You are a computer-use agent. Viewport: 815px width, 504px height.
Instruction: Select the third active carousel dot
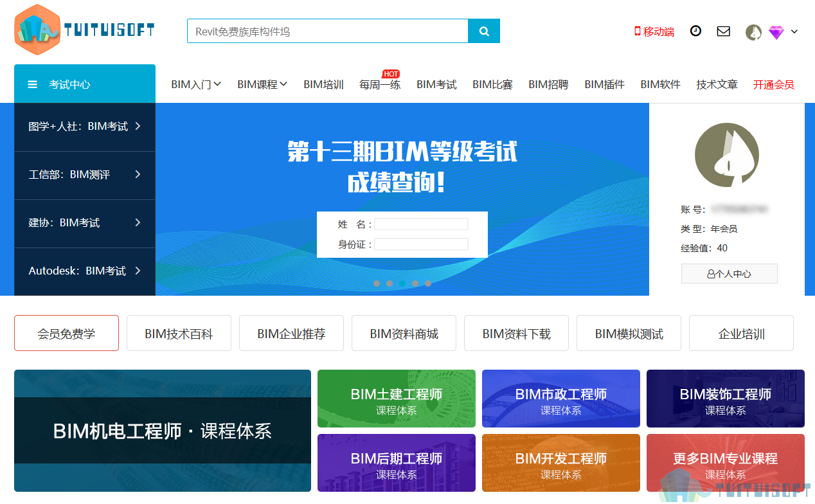coord(402,283)
